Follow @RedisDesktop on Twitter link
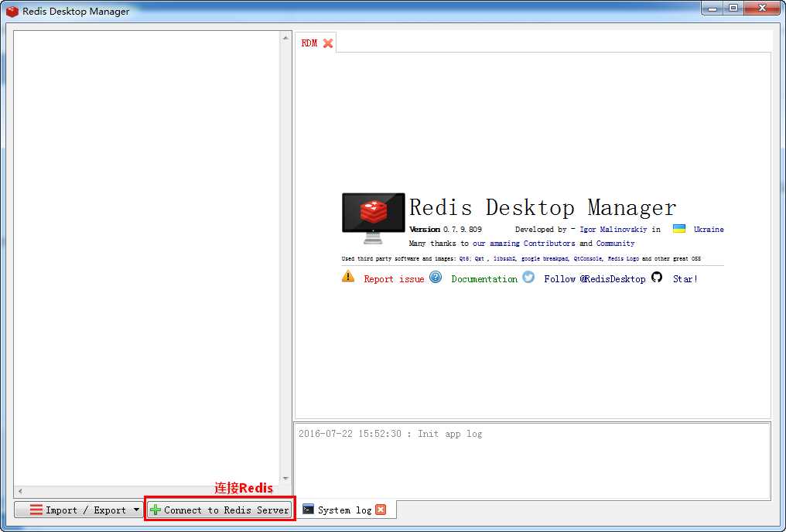Image resolution: width=786 pixels, height=532 pixels. pyautogui.click(x=594, y=279)
